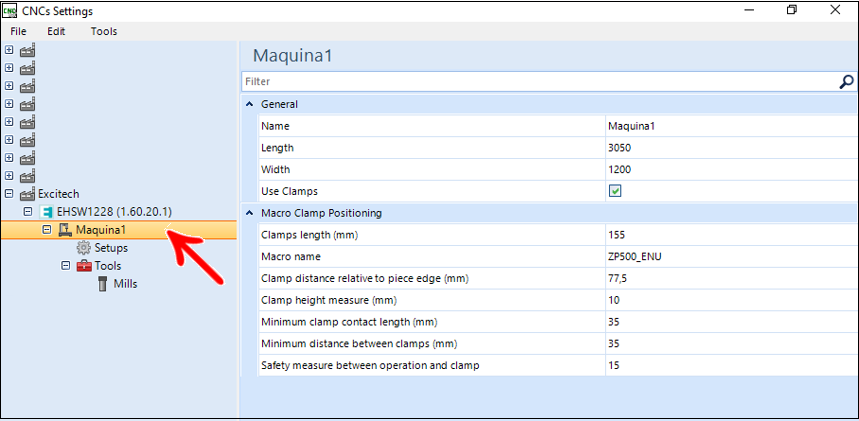Edit the Clamps length value 155
Viewport: 859px width, 421px height.
[x=732, y=235]
